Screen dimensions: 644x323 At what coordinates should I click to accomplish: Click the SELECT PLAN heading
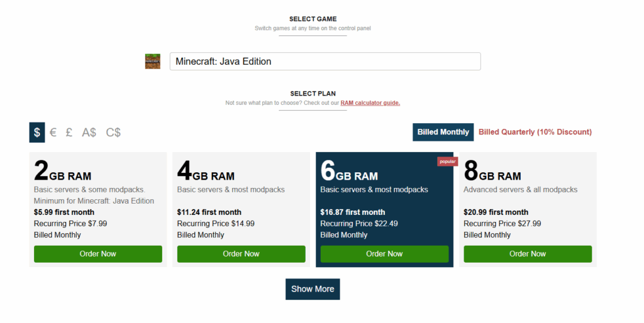313,94
